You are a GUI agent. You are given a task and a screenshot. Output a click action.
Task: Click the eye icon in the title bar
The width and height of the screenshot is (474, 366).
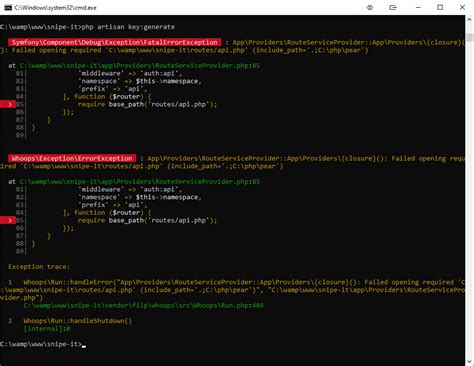[370, 7]
